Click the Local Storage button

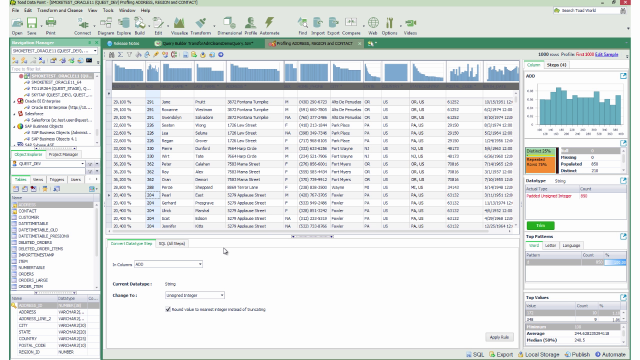pyautogui.click(x=538, y=354)
